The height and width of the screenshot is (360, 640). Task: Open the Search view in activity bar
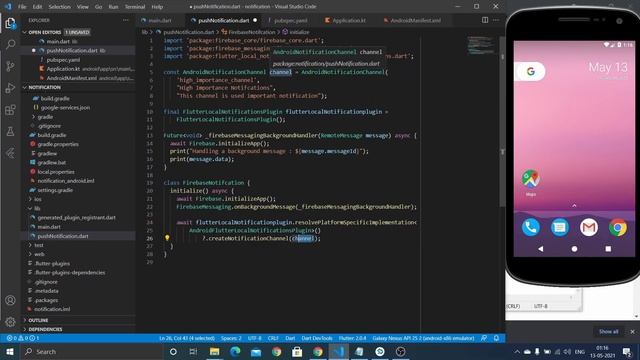tap(10, 44)
